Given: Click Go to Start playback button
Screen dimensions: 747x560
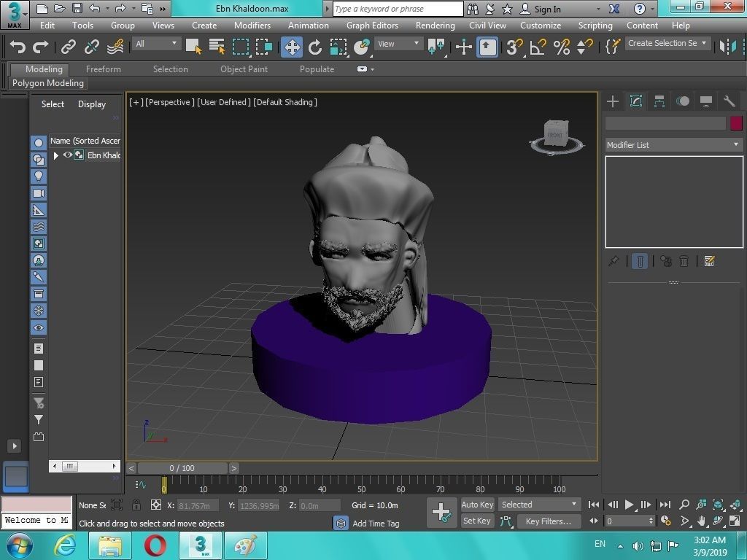Looking at the screenshot, I should click(594, 505).
